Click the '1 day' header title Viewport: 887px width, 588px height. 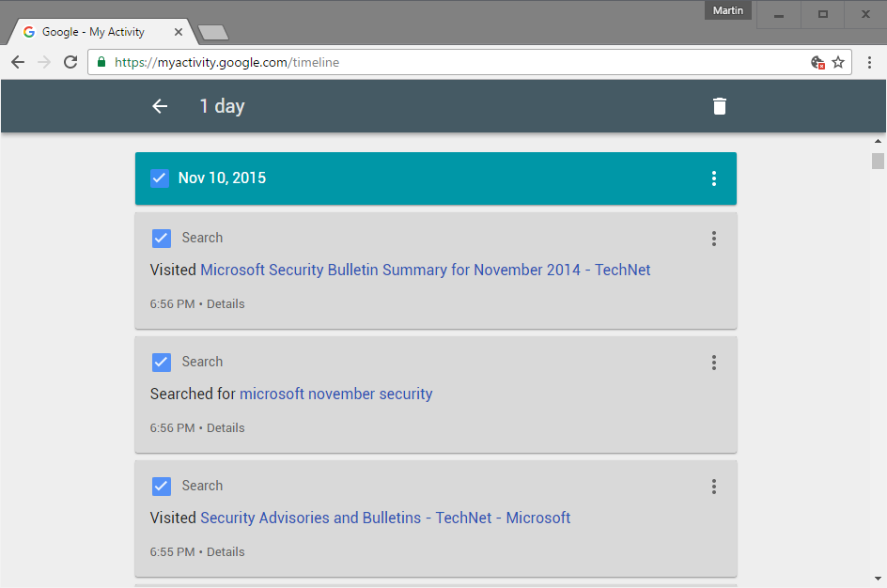coord(223,106)
